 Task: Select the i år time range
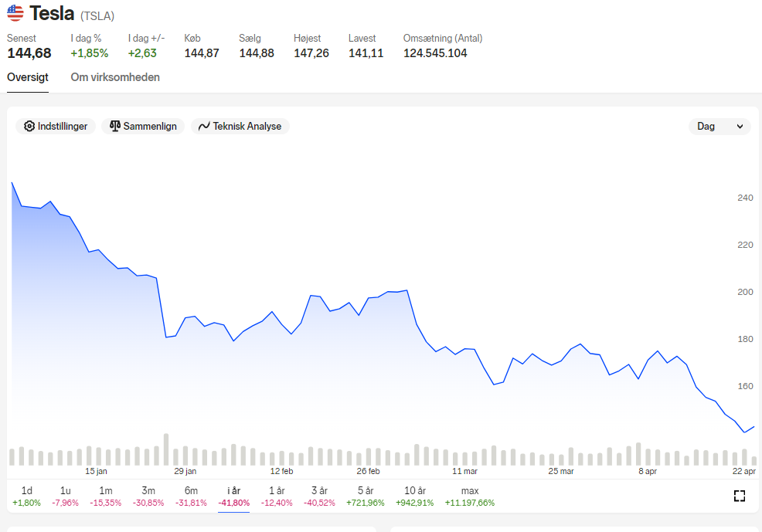tap(233, 496)
